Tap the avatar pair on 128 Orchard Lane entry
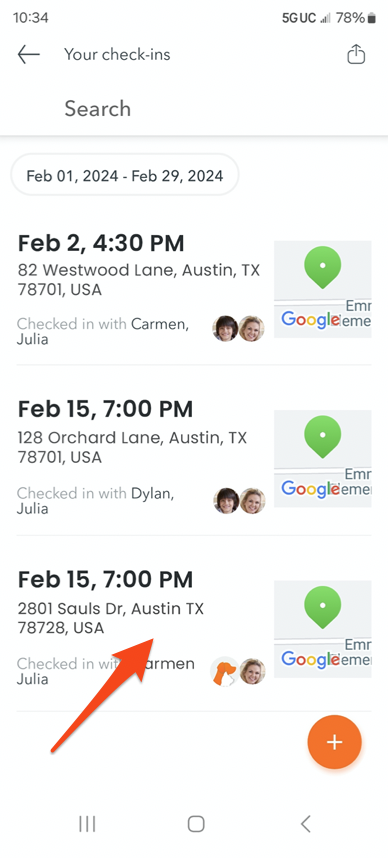Image resolution: width=388 pixels, height=858 pixels. point(239,501)
